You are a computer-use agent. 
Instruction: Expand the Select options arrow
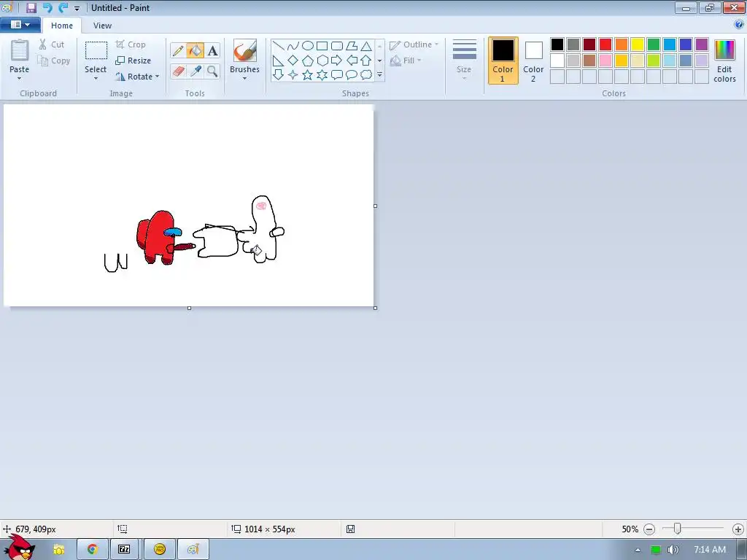[96, 78]
